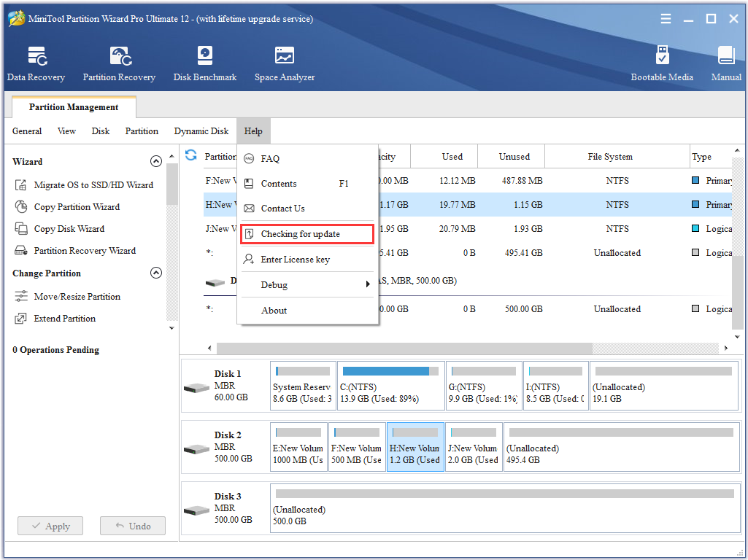Click Migrate OS to SSD/HD Wizard
This screenshot has height=560, width=748.
click(93, 185)
